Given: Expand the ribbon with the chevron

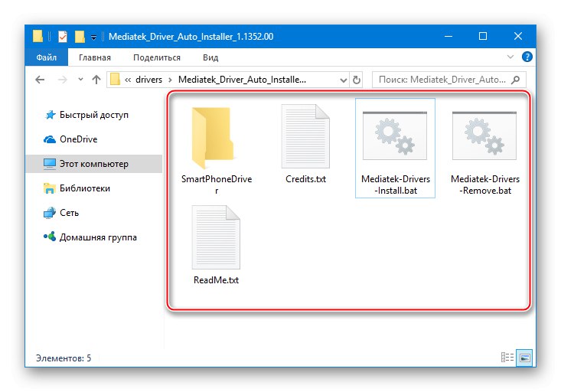Looking at the screenshot, I should click(510, 57).
